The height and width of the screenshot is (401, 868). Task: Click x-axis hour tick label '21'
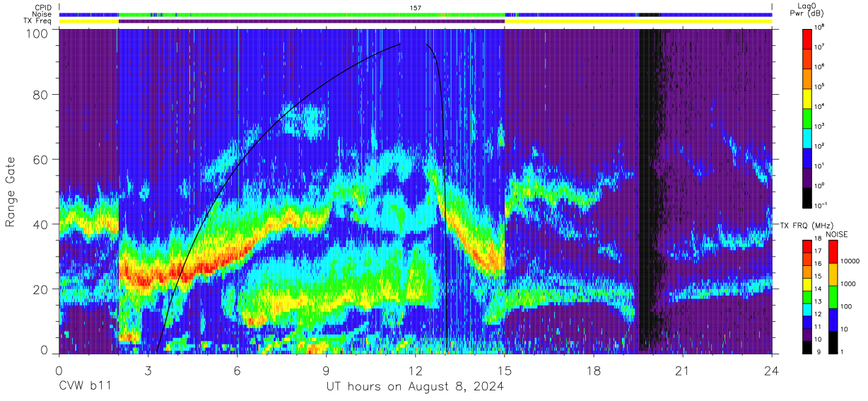click(x=683, y=370)
